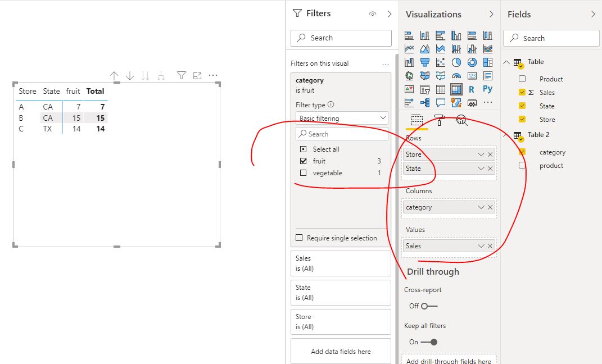Pick the Gauge visualization
Viewport: 602px width, 364px height.
tap(456, 76)
